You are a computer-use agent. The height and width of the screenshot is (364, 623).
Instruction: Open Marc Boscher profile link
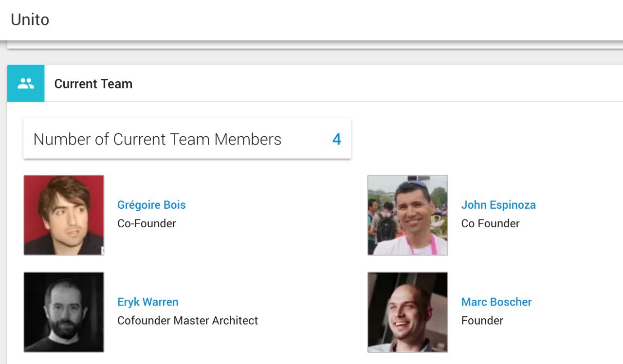point(496,302)
